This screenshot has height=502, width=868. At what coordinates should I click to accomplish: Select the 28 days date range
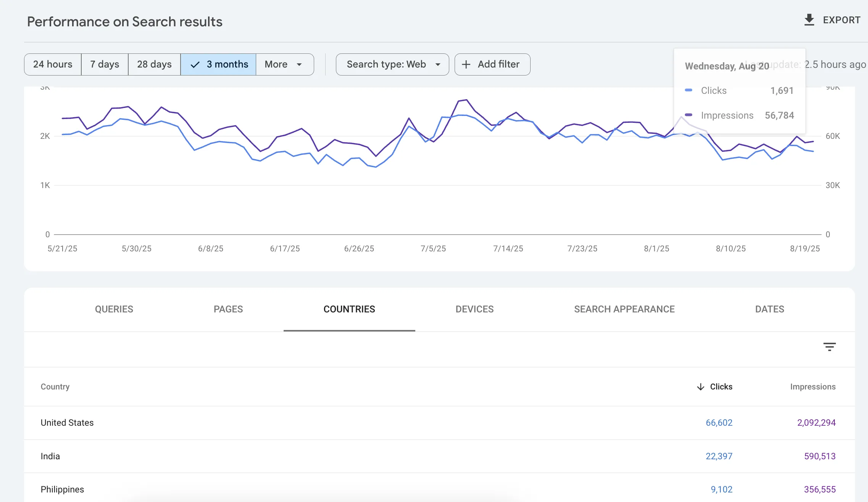click(154, 64)
